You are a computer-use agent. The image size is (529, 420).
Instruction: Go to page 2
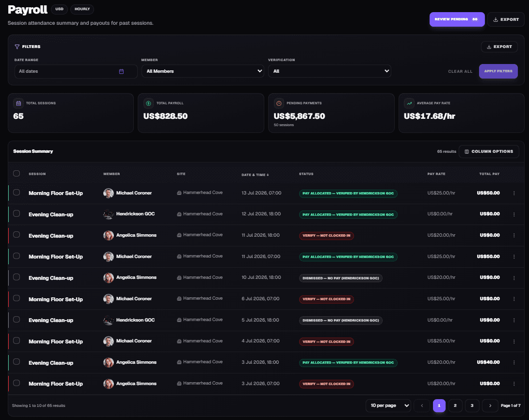[x=455, y=405]
